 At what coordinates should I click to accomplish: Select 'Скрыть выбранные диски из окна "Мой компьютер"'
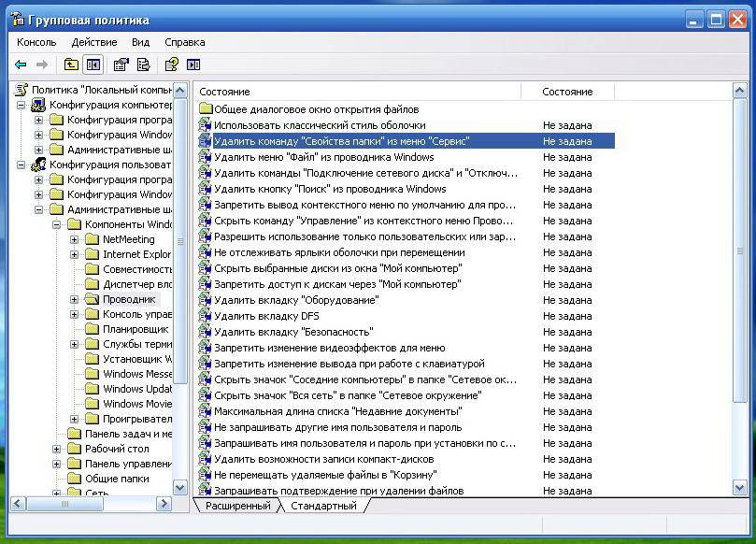tap(338, 268)
